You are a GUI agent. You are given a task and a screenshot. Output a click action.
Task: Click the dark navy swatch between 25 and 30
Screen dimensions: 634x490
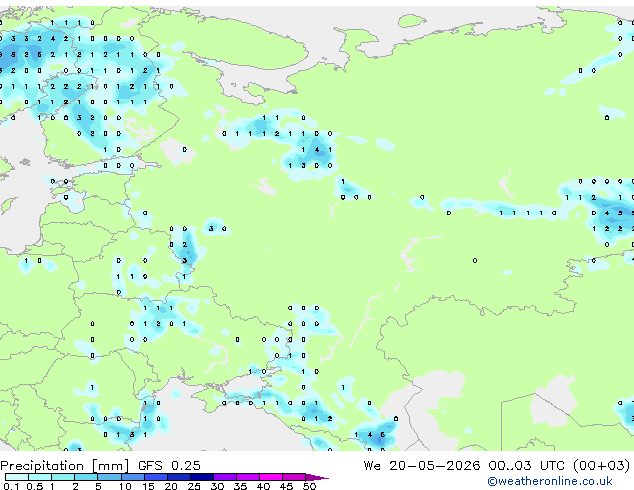[x=202, y=477]
